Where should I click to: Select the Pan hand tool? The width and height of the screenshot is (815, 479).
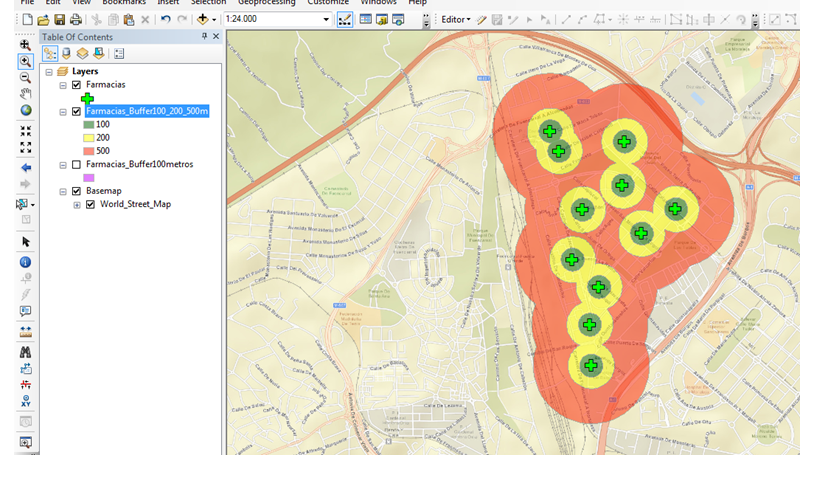coord(25,94)
